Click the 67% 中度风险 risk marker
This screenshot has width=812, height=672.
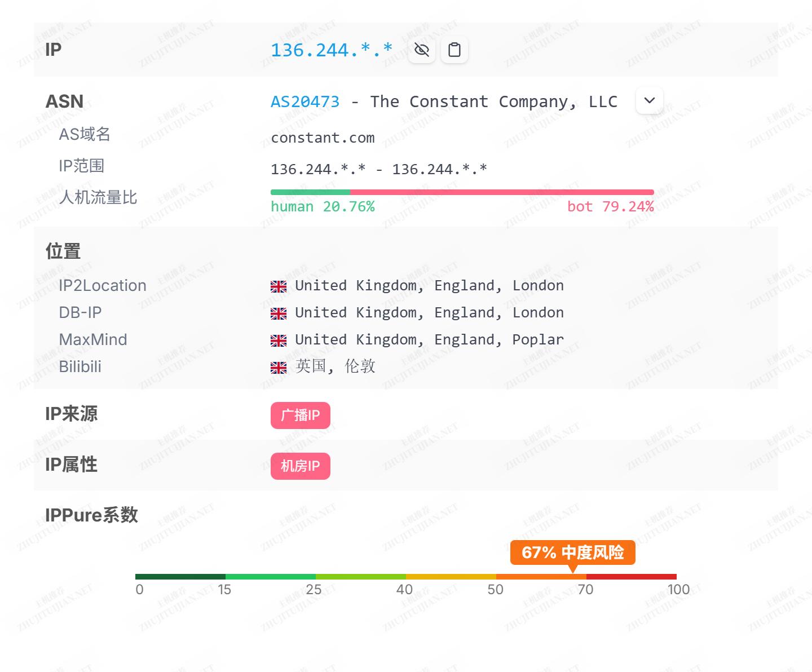coord(572,552)
